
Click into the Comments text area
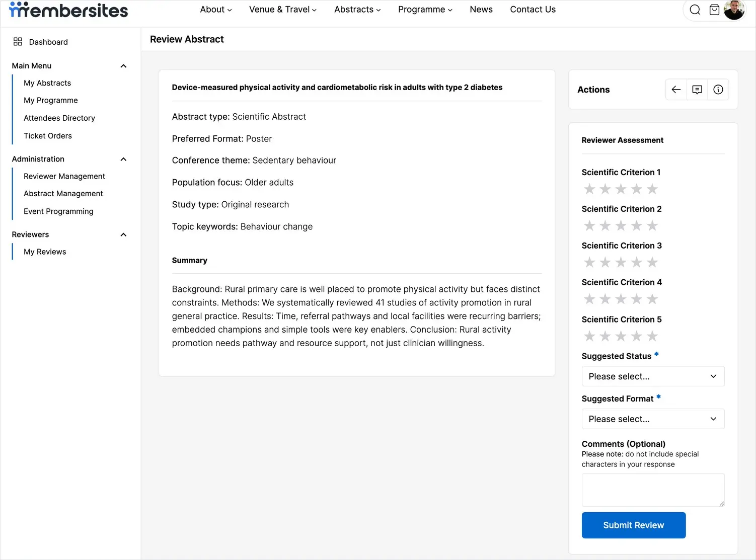653,490
